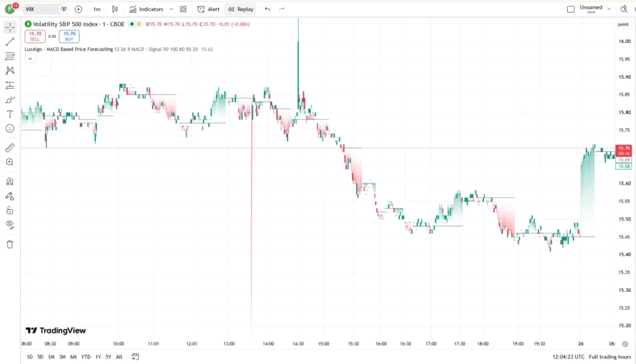Open the timezone 12:04:23 UTC menu
This screenshot has height=364, width=636.
point(568,357)
